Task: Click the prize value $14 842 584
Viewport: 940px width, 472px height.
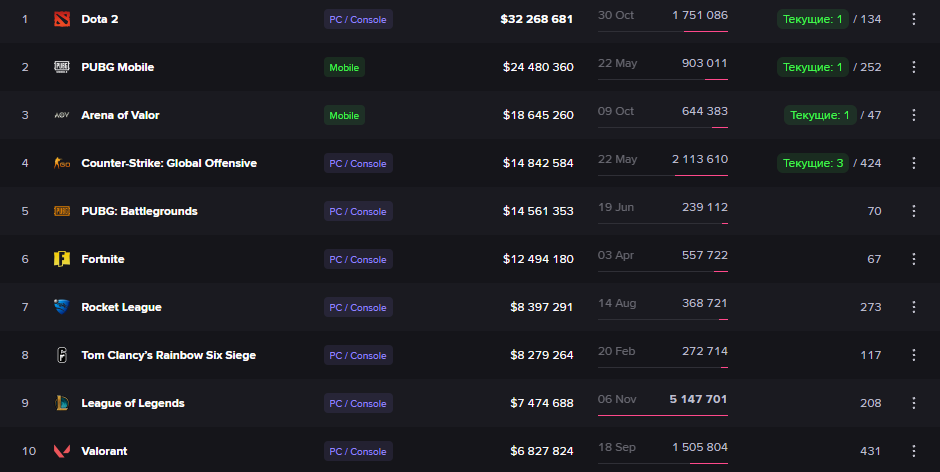Action: coord(538,163)
